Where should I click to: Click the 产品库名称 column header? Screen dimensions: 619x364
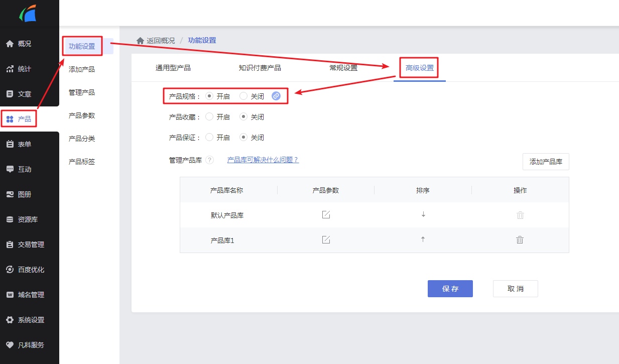tap(227, 190)
